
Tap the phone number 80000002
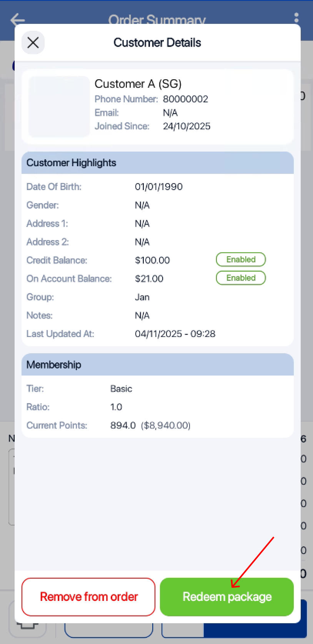tap(185, 99)
